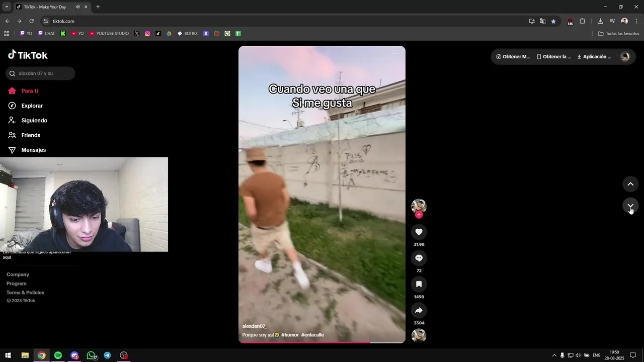644x362 pixels.
Task: Open the three-dots options on the video
Action: pyautogui.click(x=396, y=54)
